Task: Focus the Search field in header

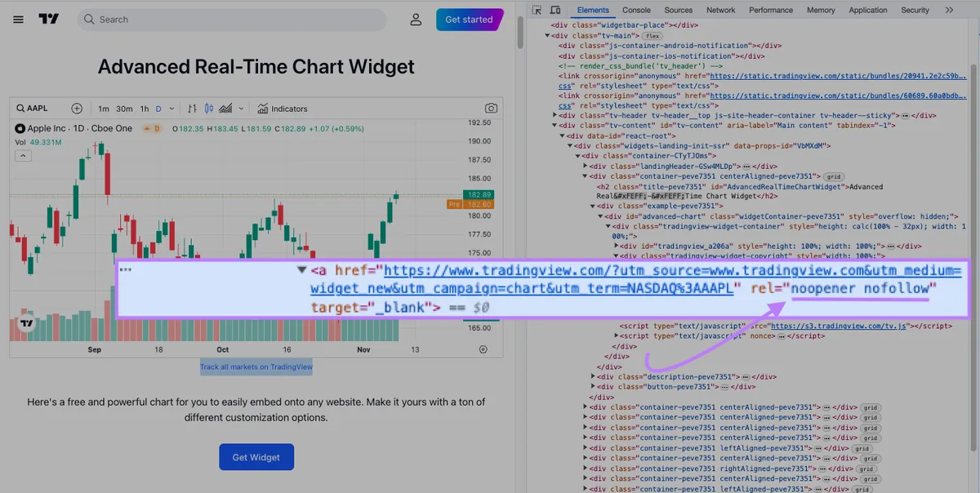Action: [232, 20]
